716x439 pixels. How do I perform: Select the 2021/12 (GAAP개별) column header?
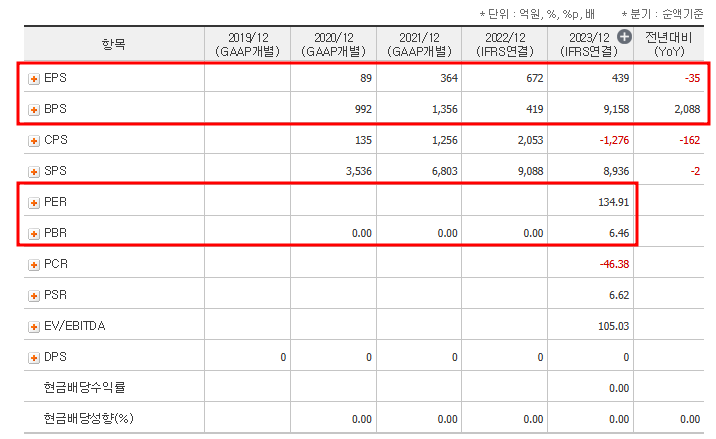coord(419,44)
